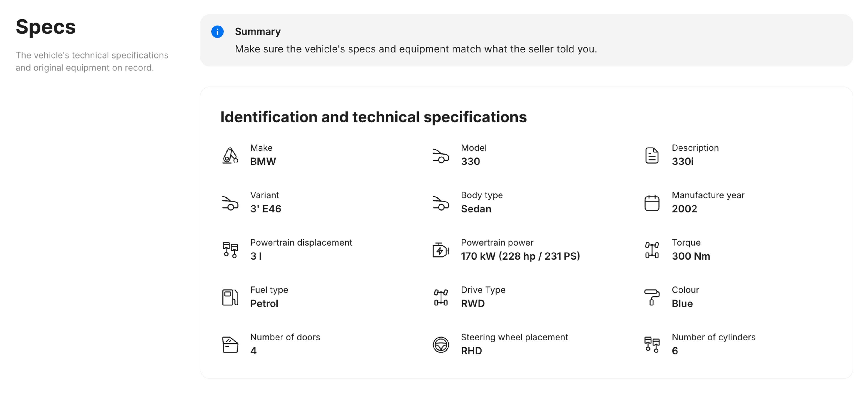
Task: Select the steering placement value RHD
Action: point(471,351)
